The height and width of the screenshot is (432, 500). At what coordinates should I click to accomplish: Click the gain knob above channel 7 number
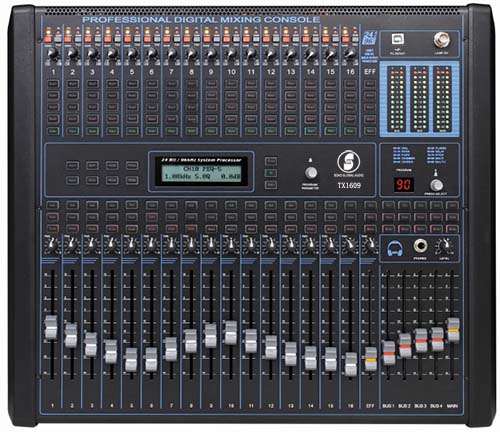[x=171, y=54]
